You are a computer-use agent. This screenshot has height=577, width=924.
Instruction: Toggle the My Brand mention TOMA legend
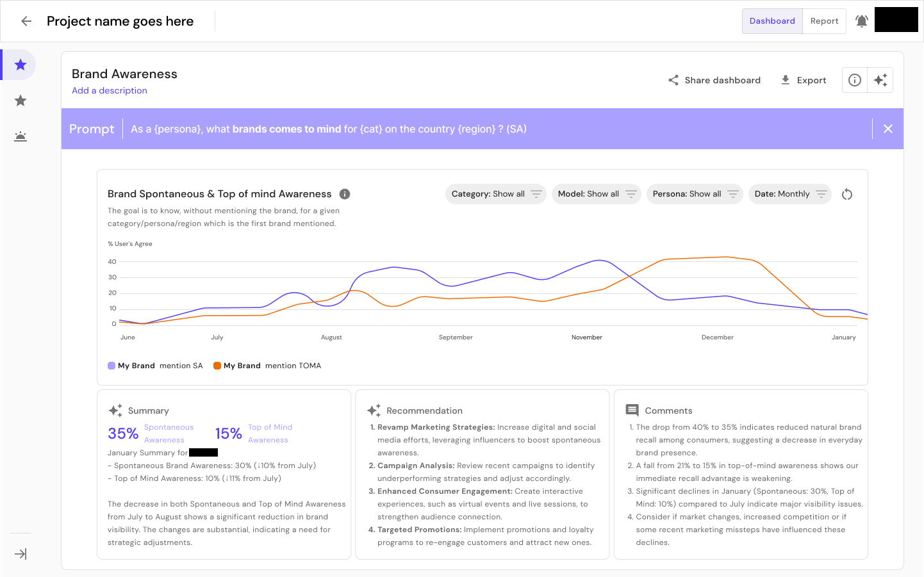267,366
